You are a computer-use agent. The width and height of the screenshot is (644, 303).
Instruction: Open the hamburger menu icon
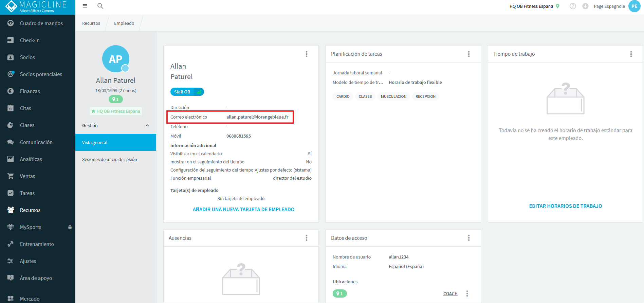tap(85, 6)
